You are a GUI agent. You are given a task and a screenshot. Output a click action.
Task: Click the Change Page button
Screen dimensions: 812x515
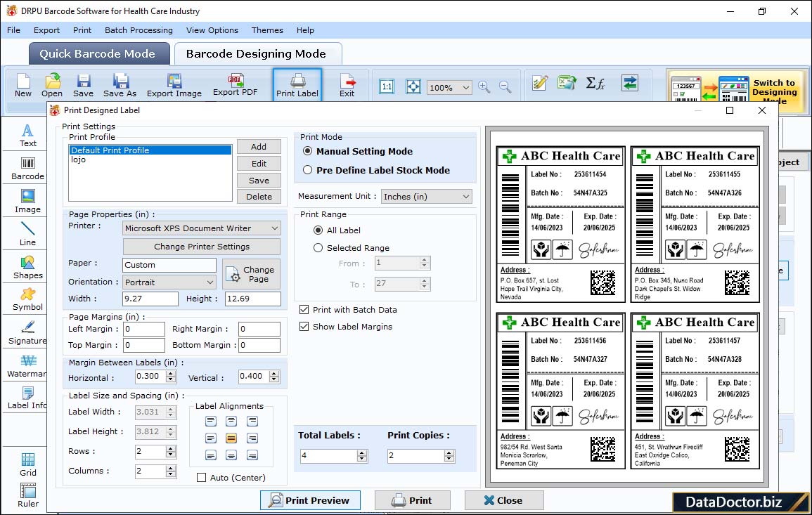click(x=251, y=274)
